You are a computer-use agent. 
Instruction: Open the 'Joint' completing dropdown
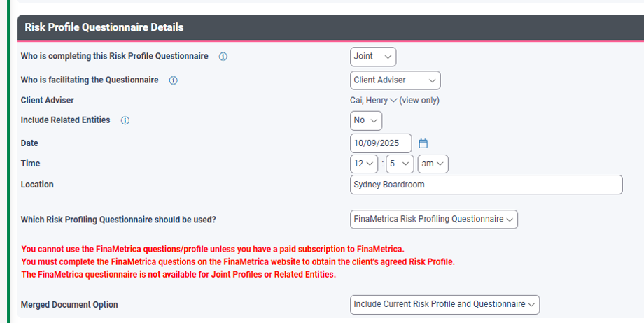373,57
